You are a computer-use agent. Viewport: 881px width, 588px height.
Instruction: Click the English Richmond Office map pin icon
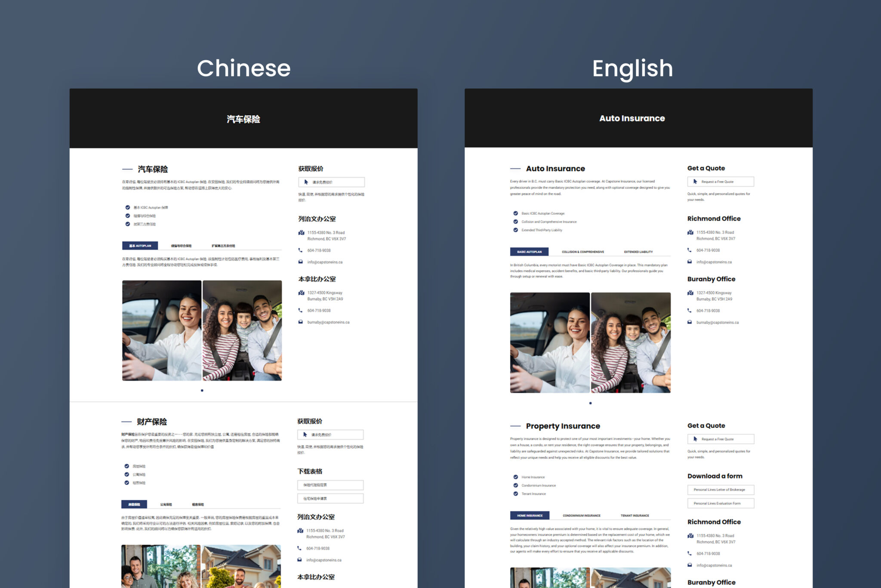coord(690,232)
